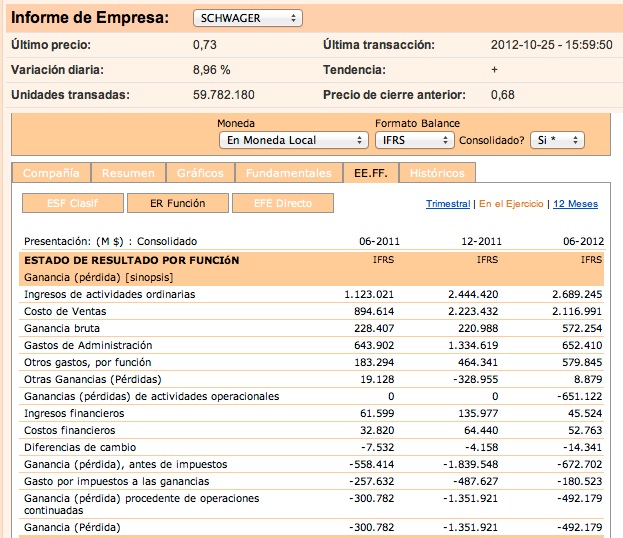Click the 'Diferencias de cambio' row label

[x=80, y=447]
